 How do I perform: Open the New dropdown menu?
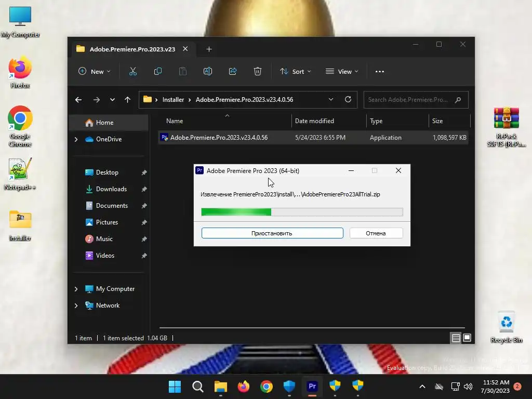(95, 72)
